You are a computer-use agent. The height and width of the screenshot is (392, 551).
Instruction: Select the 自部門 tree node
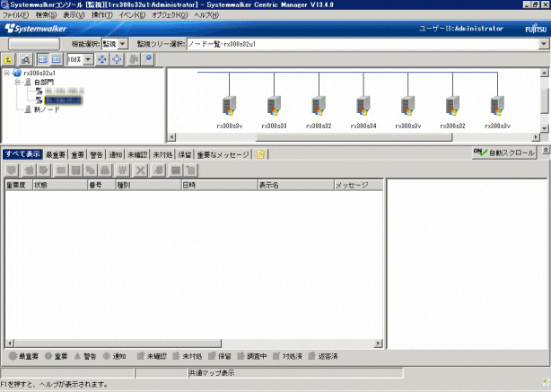click(x=44, y=83)
